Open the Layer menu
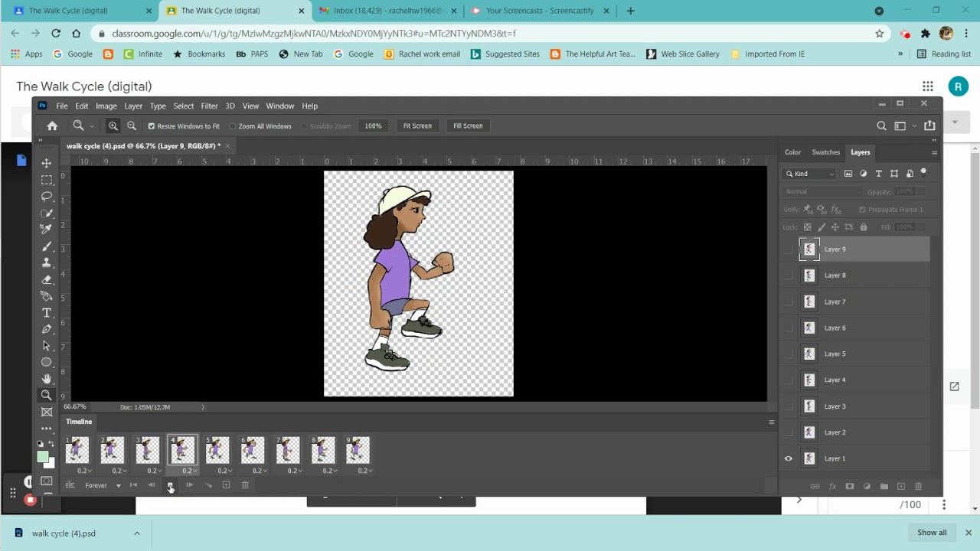The image size is (980, 551). point(133,106)
